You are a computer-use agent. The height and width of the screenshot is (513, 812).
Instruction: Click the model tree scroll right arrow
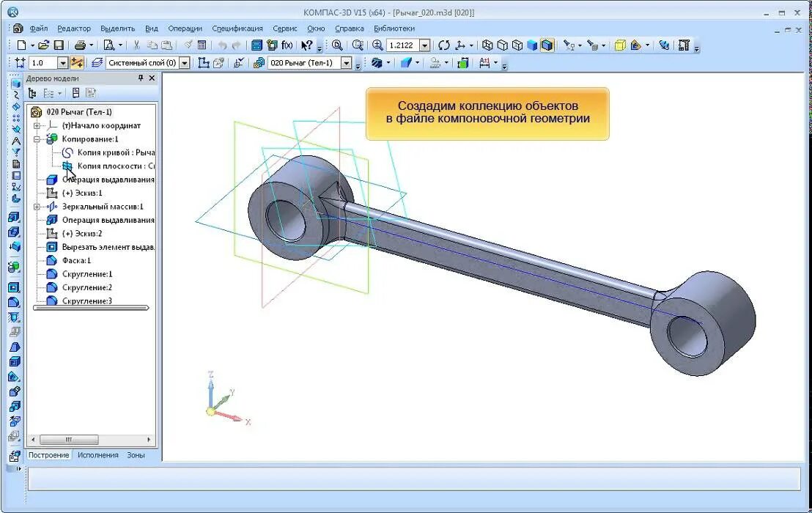click(149, 440)
